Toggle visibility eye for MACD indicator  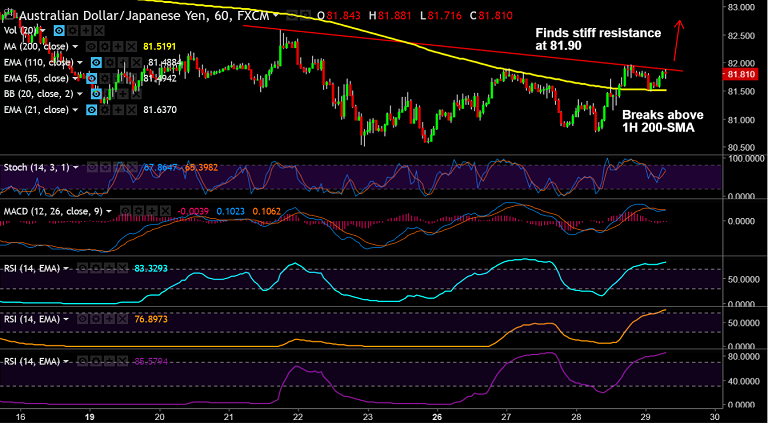click(125, 211)
